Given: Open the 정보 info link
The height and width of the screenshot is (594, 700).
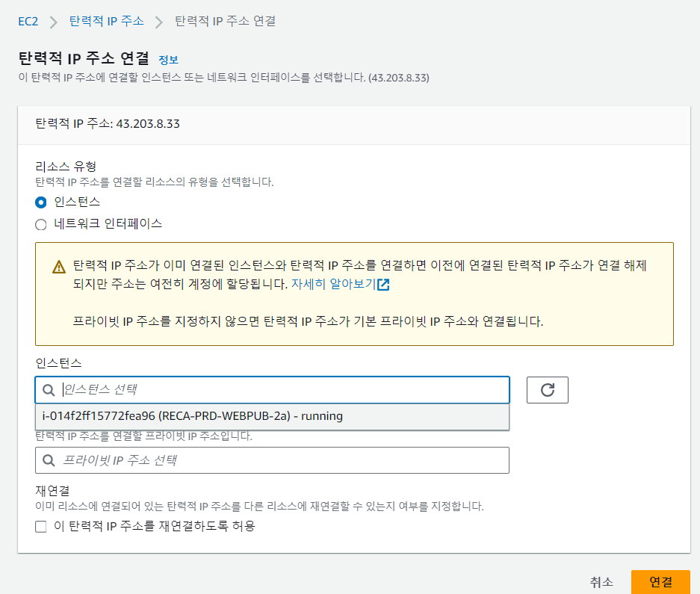Looking at the screenshot, I should pos(168,60).
